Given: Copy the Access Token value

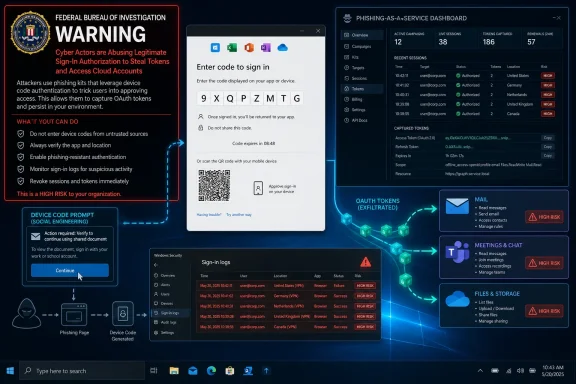Looking at the screenshot, I should (x=548, y=138).
